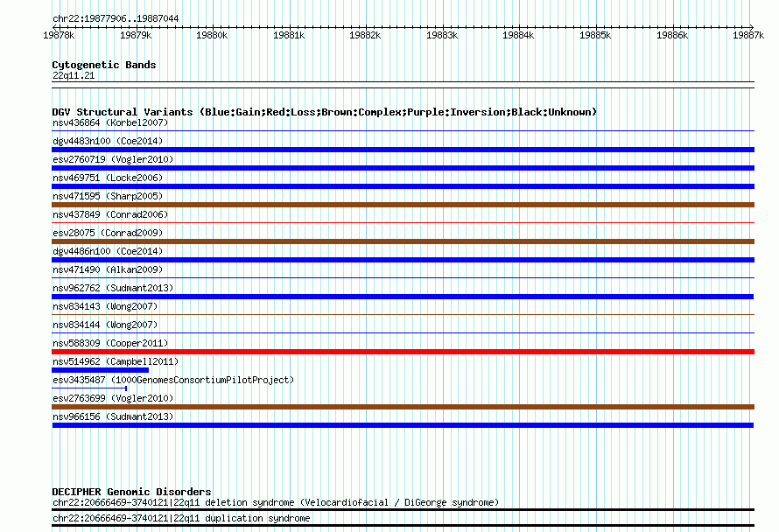This screenshot has width=779, height=532.
Task: Click the red loss bar of nsv588309
Action: (x=403, y=352)
